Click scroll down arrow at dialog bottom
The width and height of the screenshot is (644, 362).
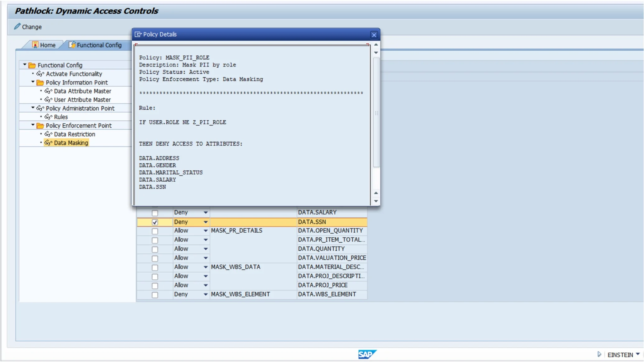coord(376,201)
